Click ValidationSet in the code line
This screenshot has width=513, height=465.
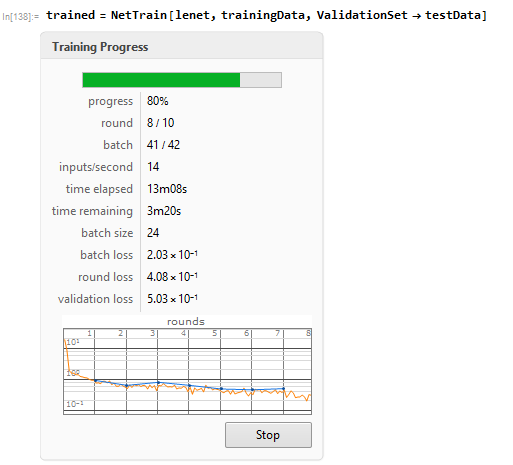(362, 15)
